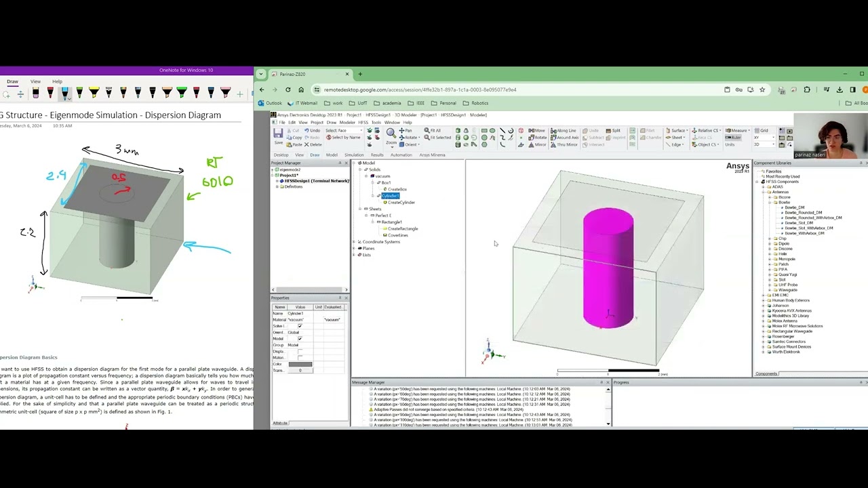This screenshot has width=868, height=488.
Task: Click the Components tab below libraries
Action: 766,374
